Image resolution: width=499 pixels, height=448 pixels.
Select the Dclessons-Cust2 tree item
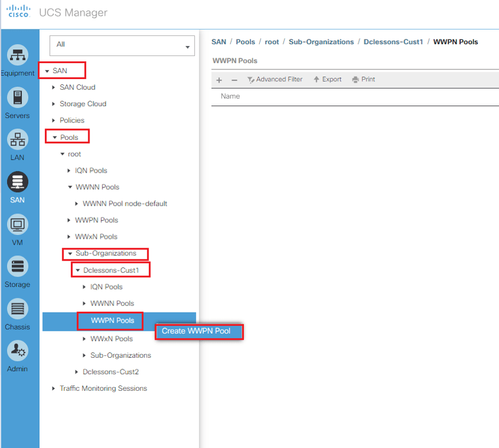click(x=110, y=372)
